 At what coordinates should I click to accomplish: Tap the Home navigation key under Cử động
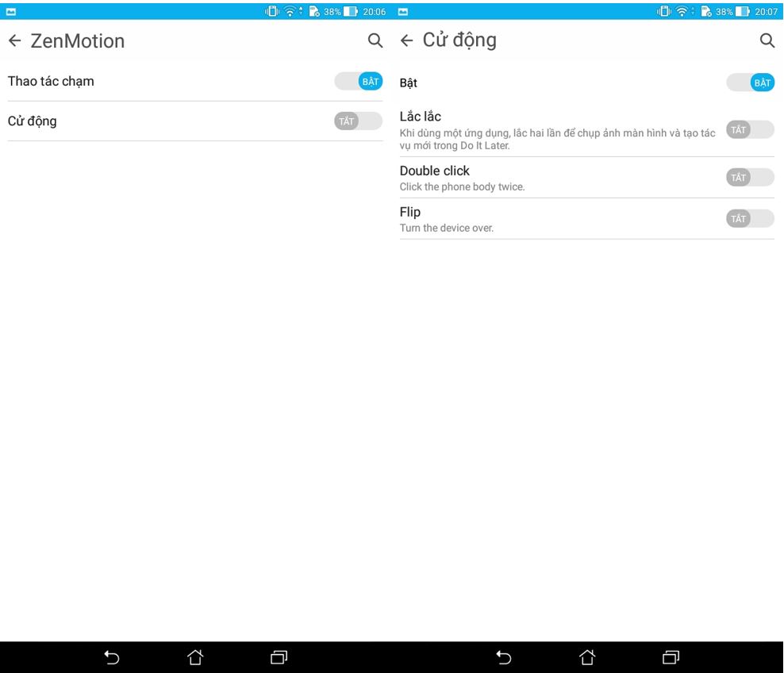[587, 657]
